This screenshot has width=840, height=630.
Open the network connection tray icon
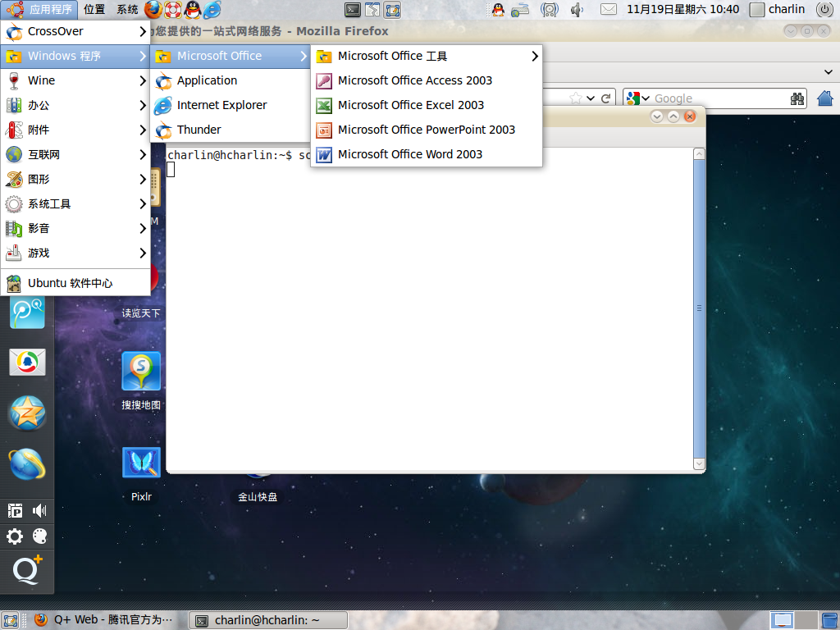click(520, 9)
